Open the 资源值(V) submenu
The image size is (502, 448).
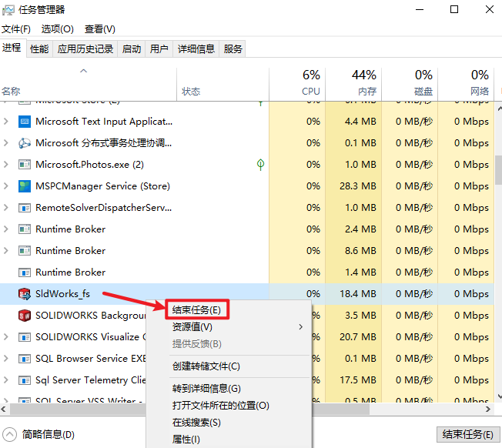[x=192, y=327]
